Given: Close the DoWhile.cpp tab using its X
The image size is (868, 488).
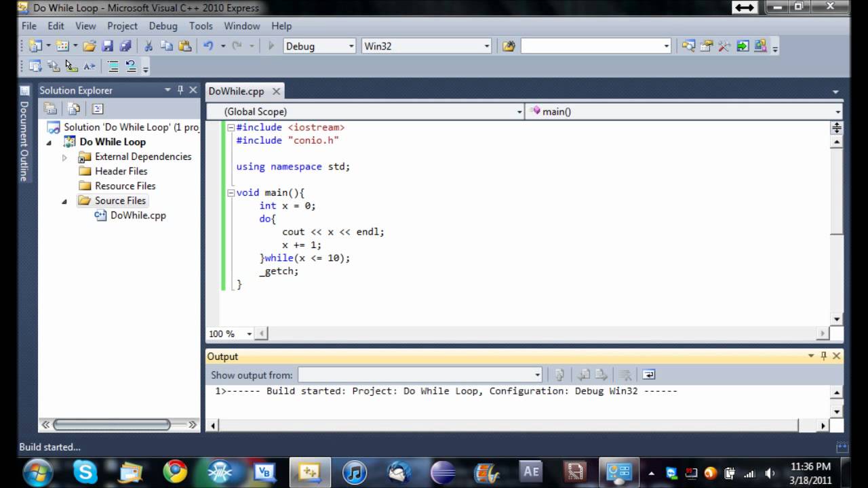Looking at the screenshot, I should [276, 91].
